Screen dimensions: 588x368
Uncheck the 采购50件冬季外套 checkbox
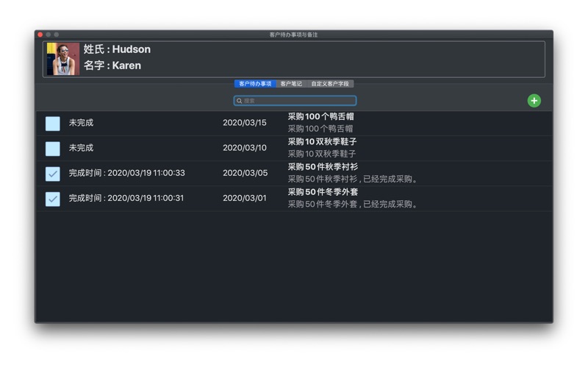[53, 199]
